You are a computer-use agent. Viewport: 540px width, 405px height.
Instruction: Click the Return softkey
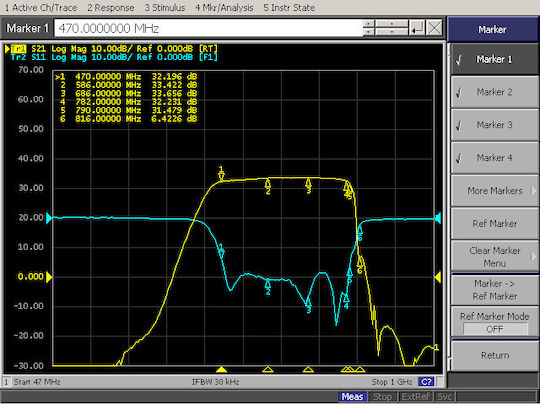[x=494, y=355]
